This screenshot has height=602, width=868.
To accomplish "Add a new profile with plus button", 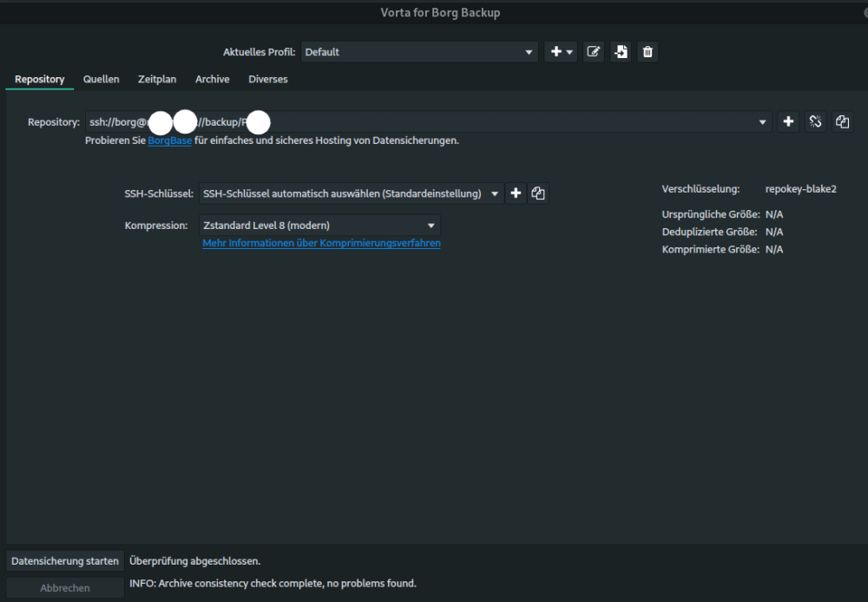I will (x=561, y=52).
